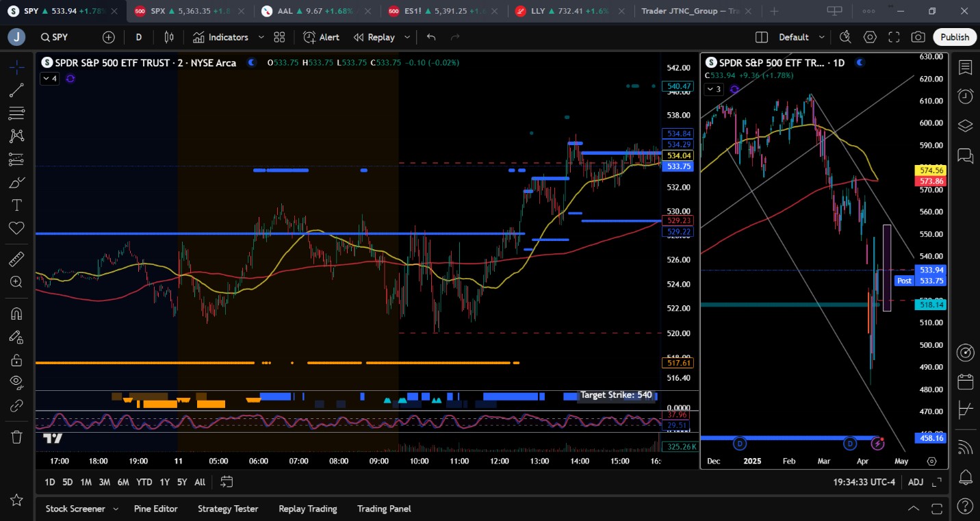Switch to the AAL tab
The image size is (980, 521).
[x=317, y=11]
